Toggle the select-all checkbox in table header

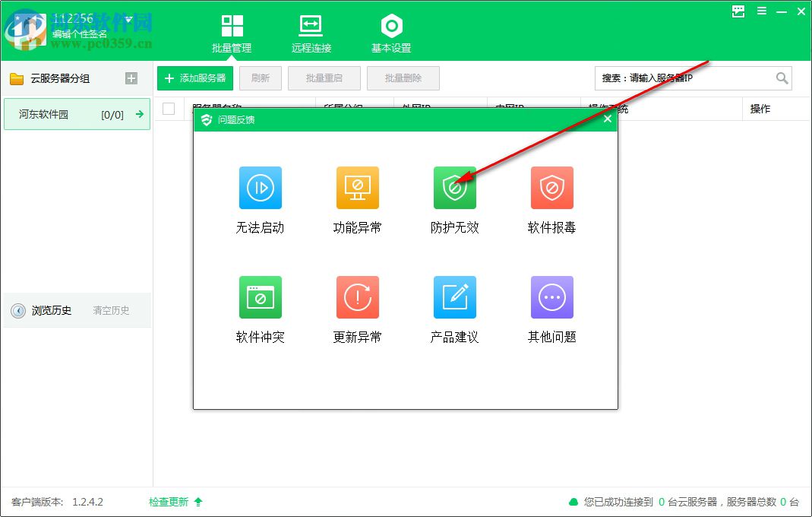pos(169,109)
